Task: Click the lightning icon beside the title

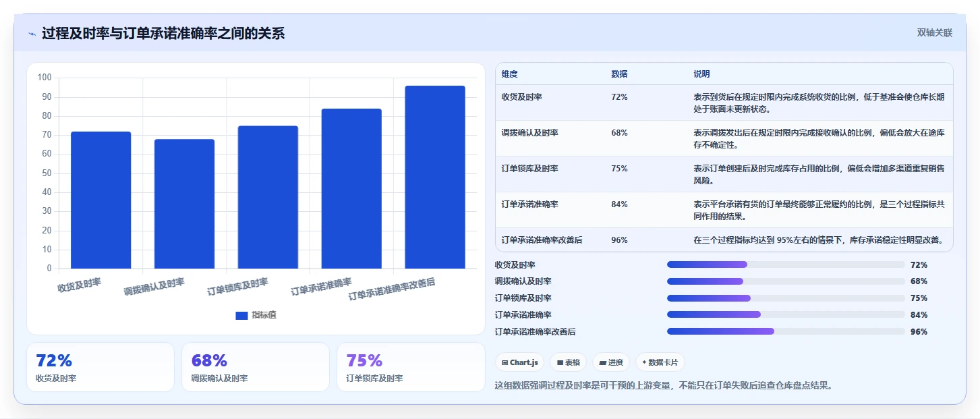Action: (32, 34)
